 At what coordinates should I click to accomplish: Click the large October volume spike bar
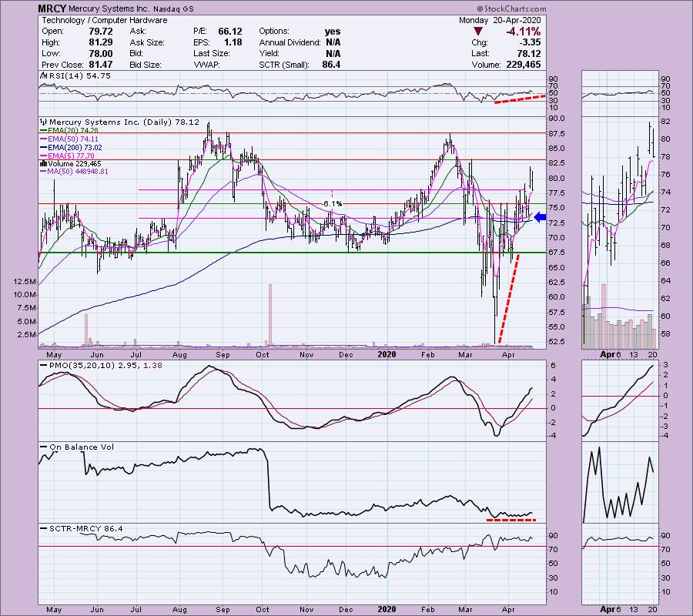pyautogui.click(x=270, y=316)
